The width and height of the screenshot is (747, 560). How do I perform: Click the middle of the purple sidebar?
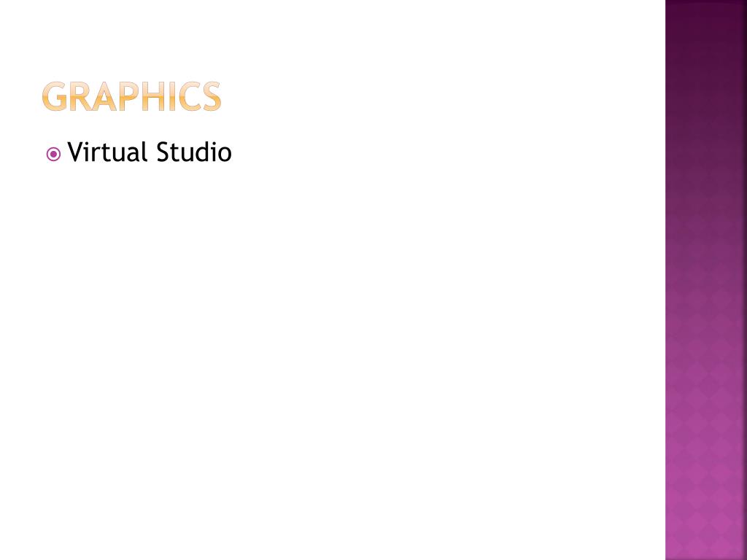tap(706, 280)
